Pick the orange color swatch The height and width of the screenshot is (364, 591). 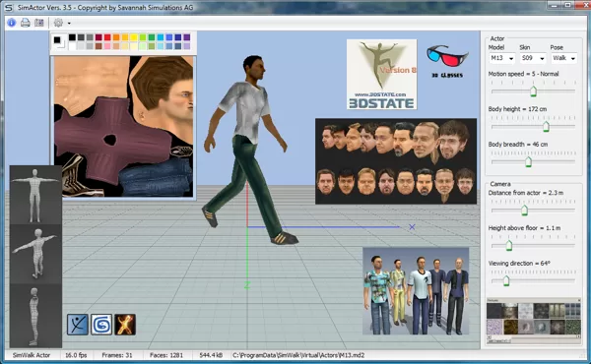click(x=116, y=37)
